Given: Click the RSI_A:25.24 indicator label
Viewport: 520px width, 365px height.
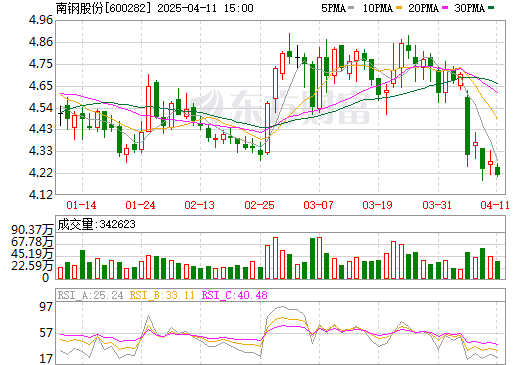Looking at the screenshot, I should coord(90,295).
